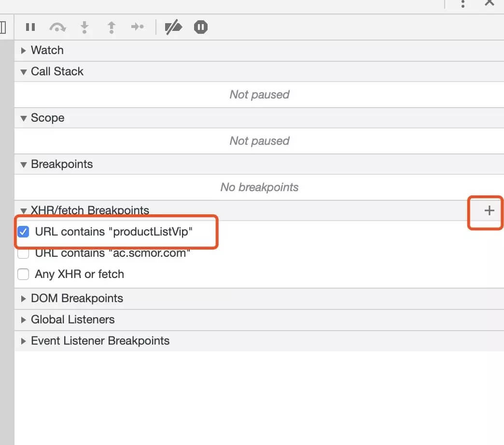Click the Step icon in debugger toolbar

[138, 27]
